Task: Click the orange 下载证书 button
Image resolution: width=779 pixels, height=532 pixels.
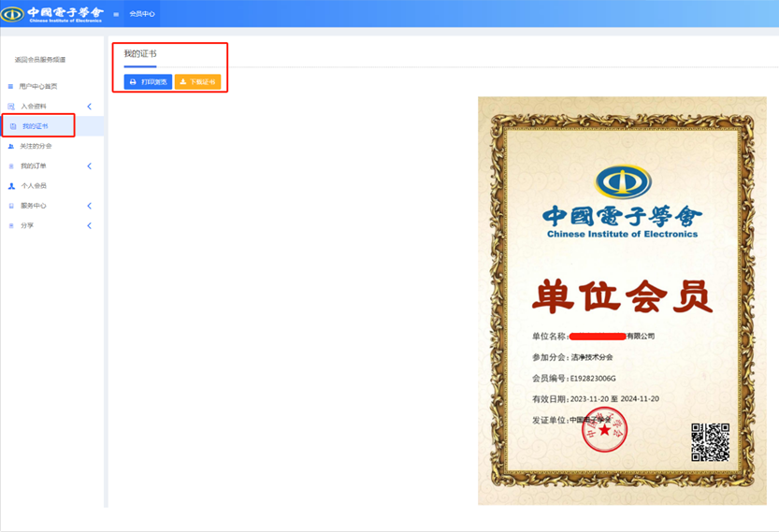Action: tap(197, 82)
